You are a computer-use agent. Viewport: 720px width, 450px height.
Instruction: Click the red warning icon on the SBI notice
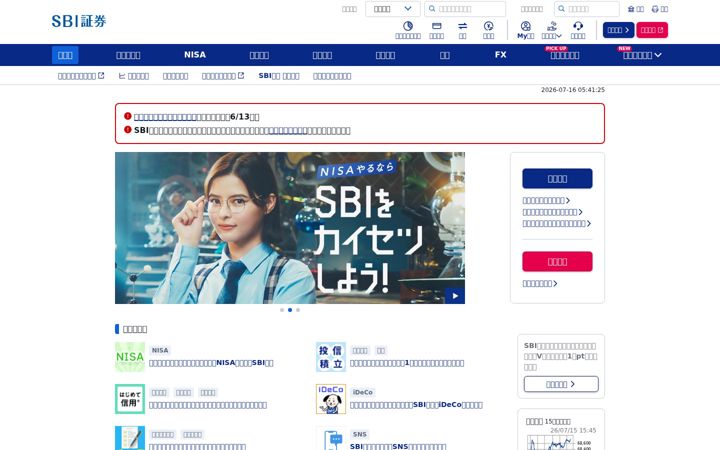[128, 130]
